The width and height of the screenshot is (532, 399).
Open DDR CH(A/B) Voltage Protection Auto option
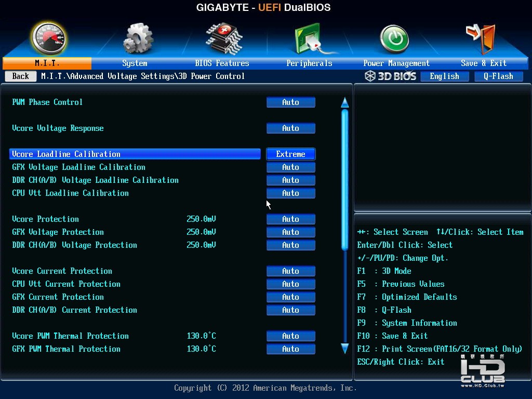291,245
